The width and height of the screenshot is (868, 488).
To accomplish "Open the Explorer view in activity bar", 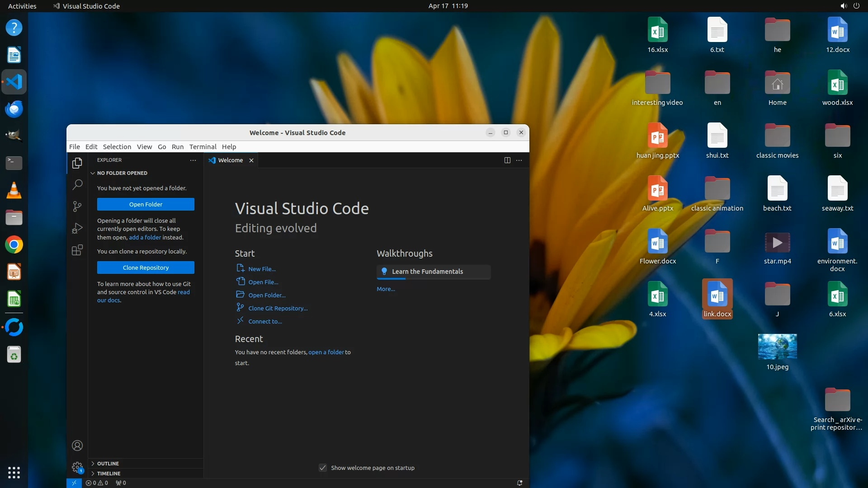I will 77,163.
